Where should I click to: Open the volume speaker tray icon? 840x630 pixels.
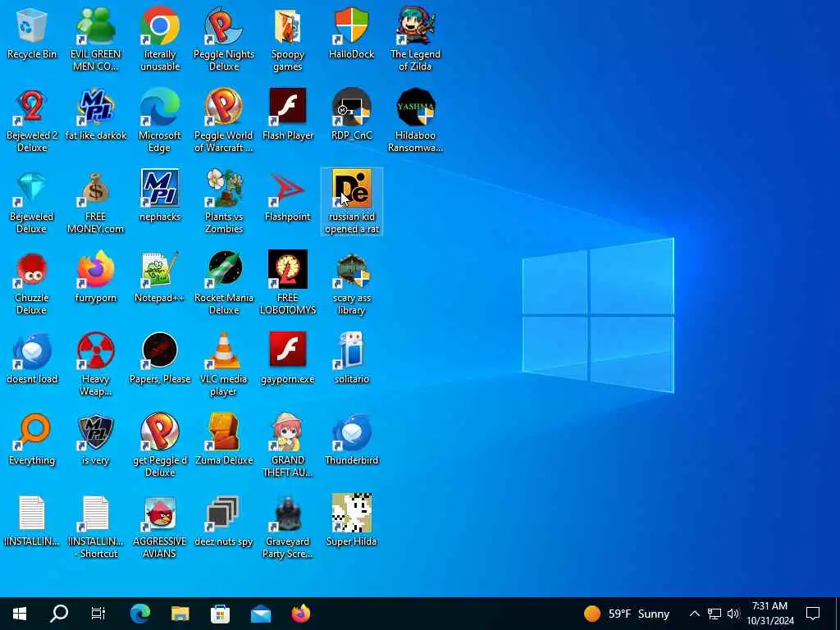tap(733, 614)
